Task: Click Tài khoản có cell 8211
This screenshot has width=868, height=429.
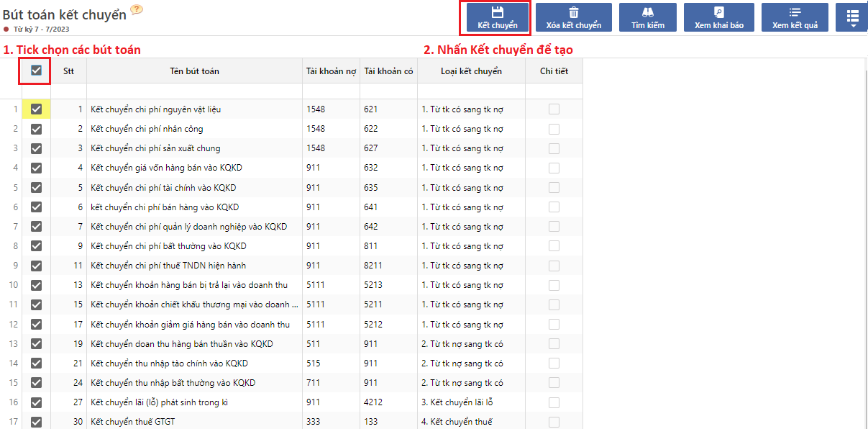Action: [x=388, y=266]
